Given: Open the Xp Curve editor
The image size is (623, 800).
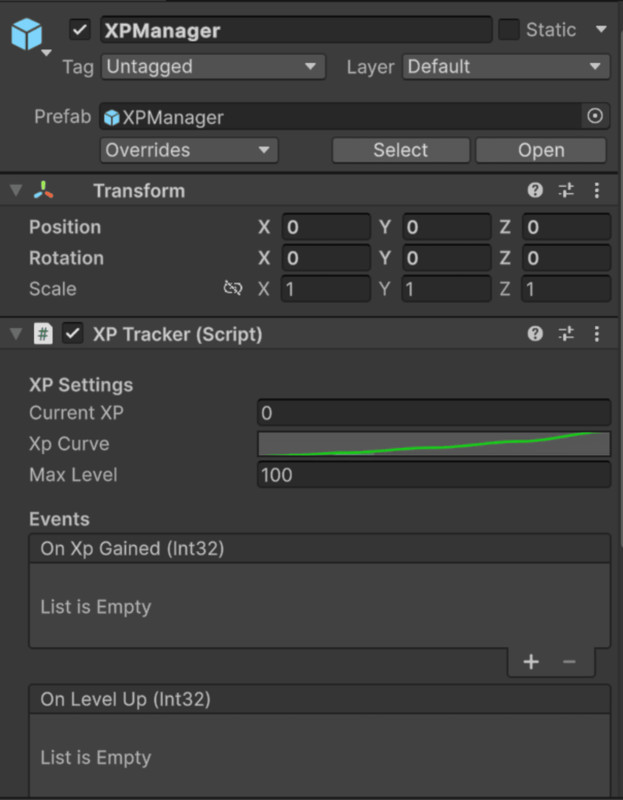Looking at the screenshot, I should 434,443.
